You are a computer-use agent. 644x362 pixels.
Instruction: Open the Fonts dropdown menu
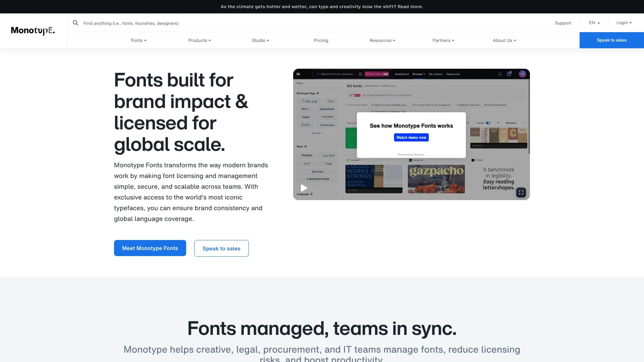coord(139,40)
